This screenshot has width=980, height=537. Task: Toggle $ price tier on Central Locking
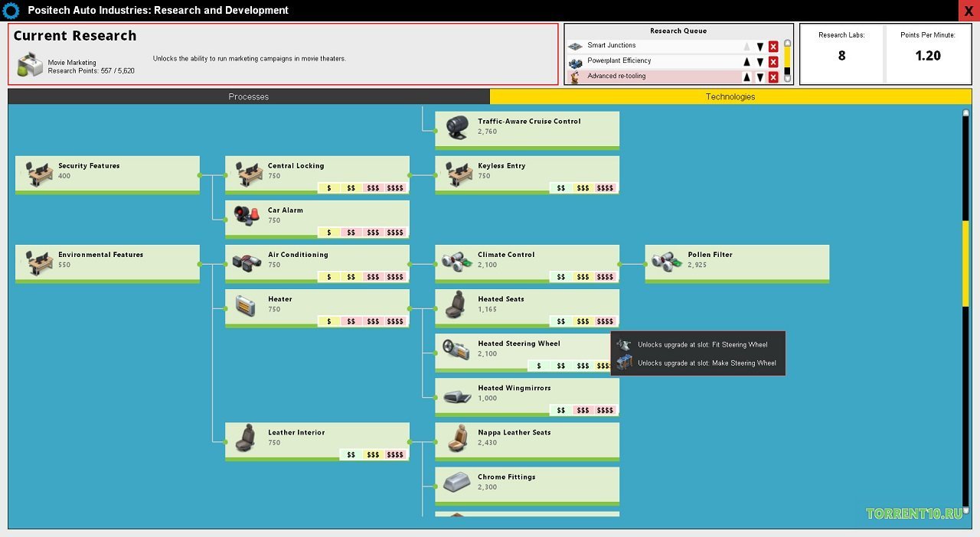pyautogui.click(x=329, y=188)
